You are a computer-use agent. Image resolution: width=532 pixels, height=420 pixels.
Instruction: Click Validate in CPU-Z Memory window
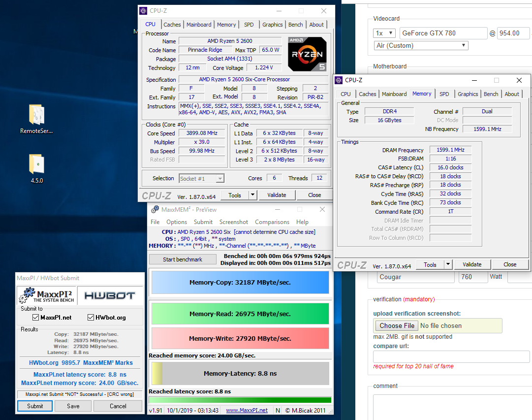coord(472,264)
